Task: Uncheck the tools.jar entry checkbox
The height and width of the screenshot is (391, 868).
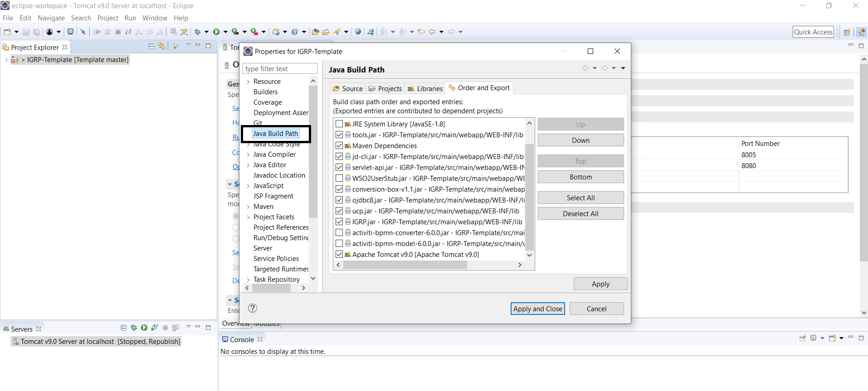Action: (339, 135)
